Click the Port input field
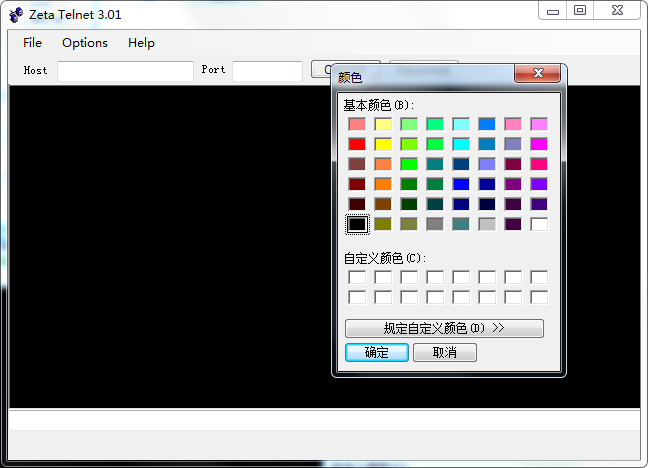The width and height of the screenshot is (648, 468). coord(267,71)
